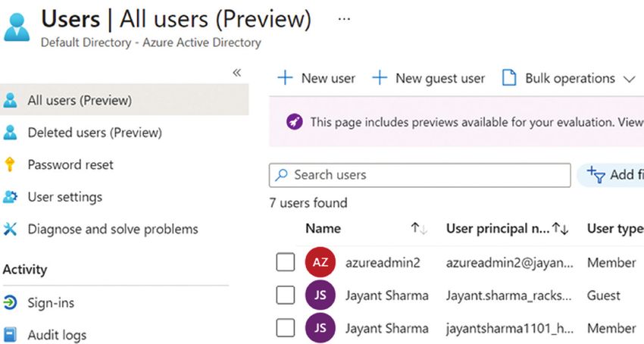Screen dimensions: 644x344
Task: Click Bulk operations label
Action: click(x=570, y=78)
